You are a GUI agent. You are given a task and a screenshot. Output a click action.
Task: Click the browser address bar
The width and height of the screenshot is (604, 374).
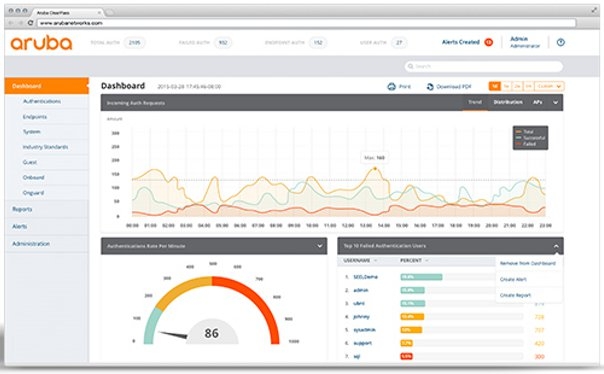(307, 23)
